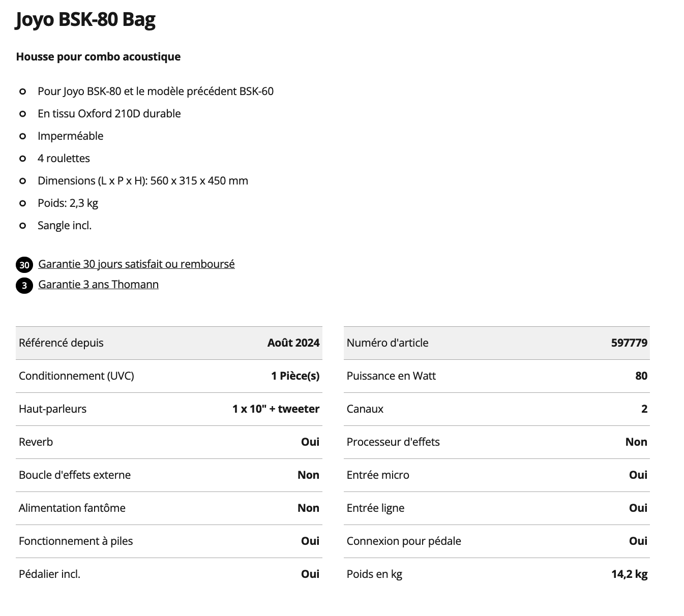Click the Boucle d'effets externe label
The image size is (684, 616).
(x=75, y=475)
